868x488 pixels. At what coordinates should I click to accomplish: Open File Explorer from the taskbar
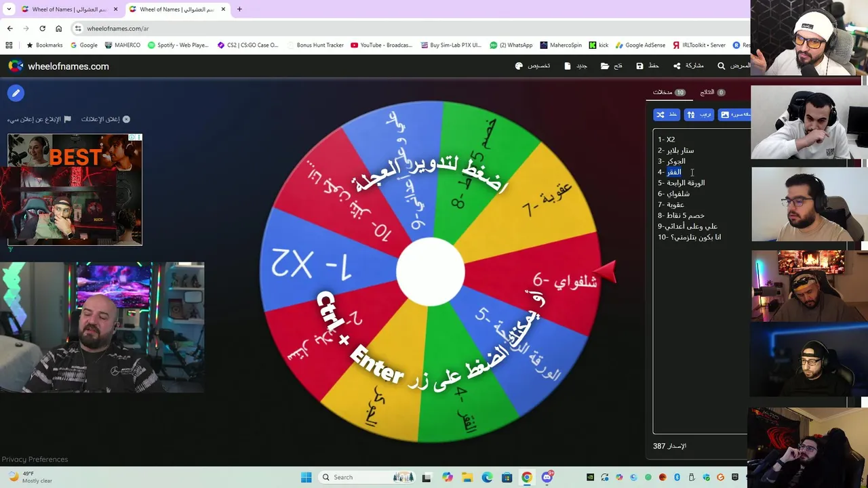point(467,477)
